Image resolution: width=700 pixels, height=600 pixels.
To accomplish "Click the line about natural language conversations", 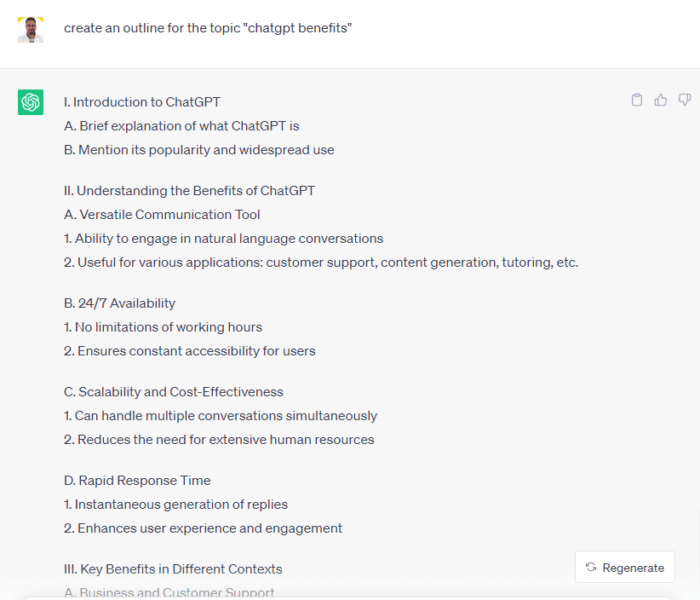I will tap(223, 239).
